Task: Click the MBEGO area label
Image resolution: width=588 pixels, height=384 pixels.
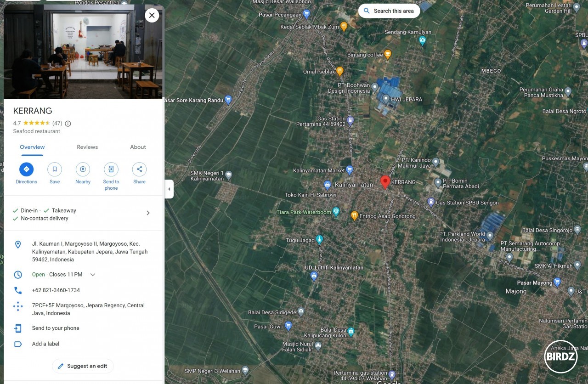Action: 491,71
